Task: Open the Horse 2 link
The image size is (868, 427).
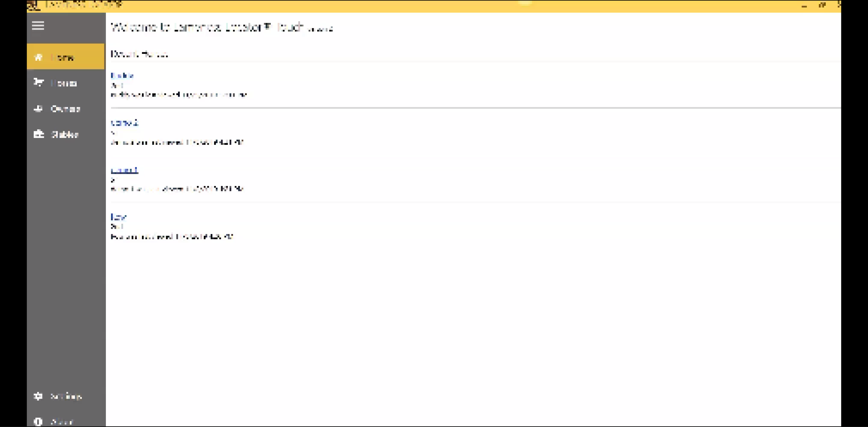Action: 124,123
